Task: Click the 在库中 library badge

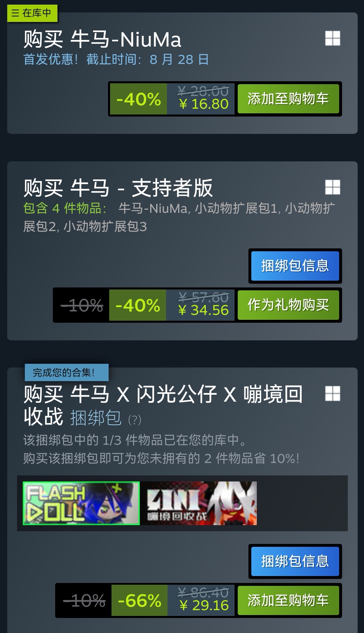Action: (x=32, y=13)
